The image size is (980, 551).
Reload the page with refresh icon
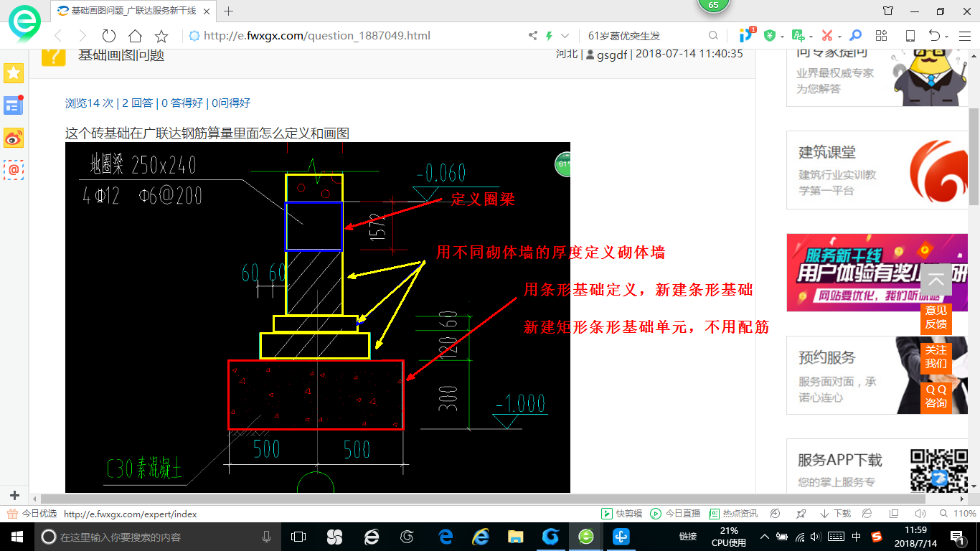click(109, 36)
